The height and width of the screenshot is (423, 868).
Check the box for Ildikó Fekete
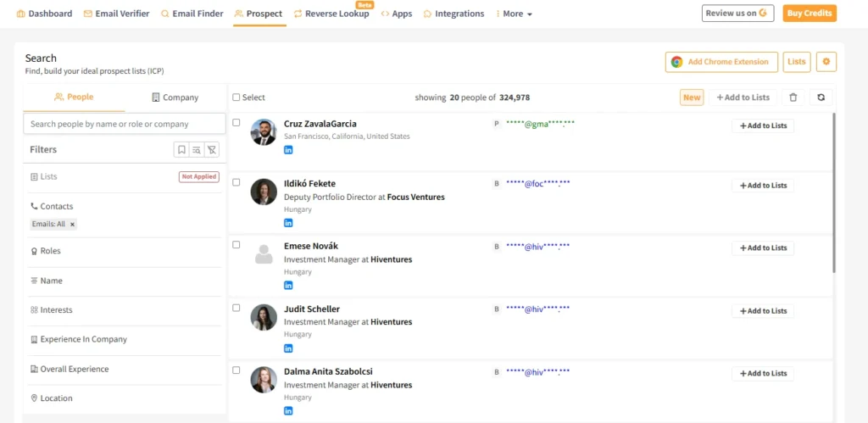(x=236, y=182)
